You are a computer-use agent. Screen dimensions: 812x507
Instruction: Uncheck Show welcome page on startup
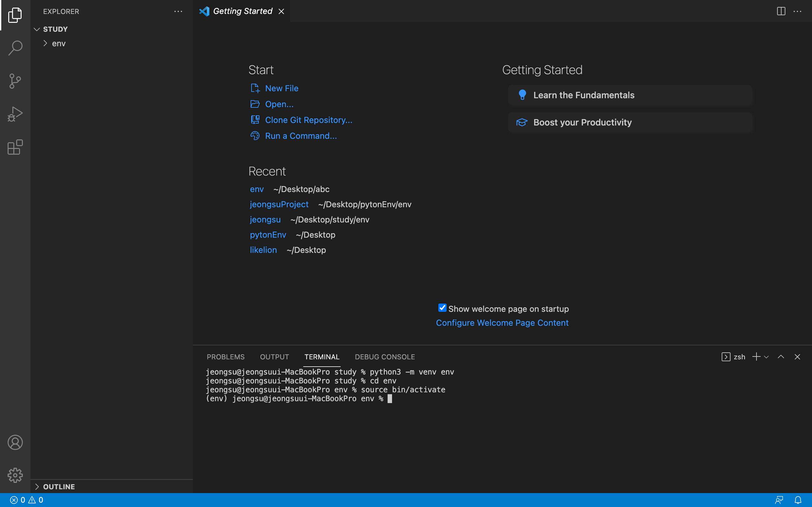click(x=442, y=308)
